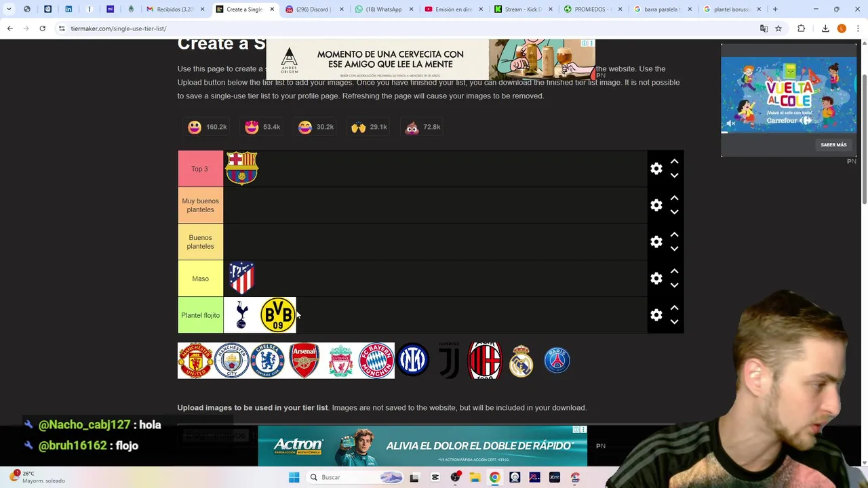Move Muy buenos planteles tier down
The width and height of the screenshot is (868, 488).
[674, 212]
